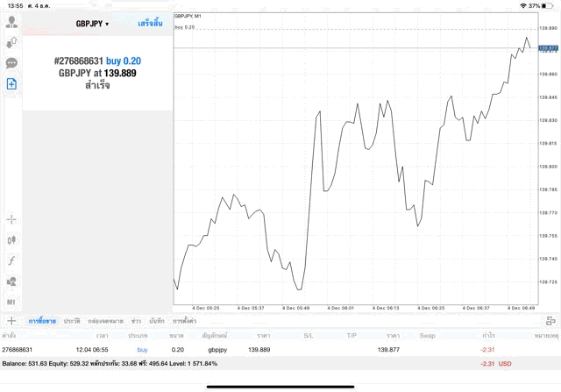Click the กำไร profit column header
Viewport: 561px width, 392px height.
(x=488, y=336)
